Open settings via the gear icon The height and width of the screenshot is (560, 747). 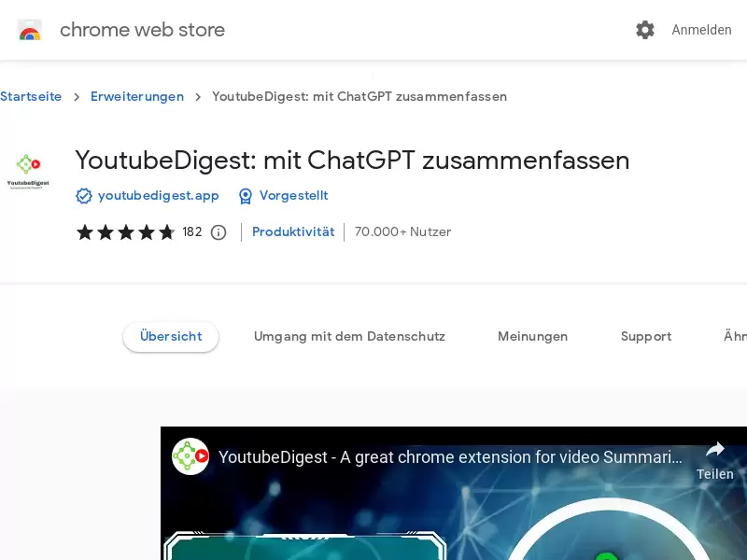point(645,30)
